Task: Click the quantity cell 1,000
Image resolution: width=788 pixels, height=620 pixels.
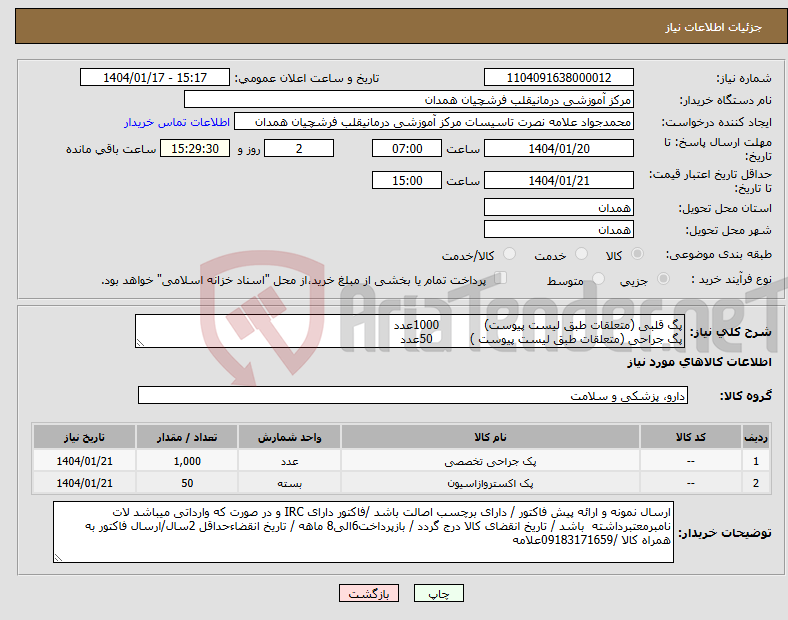Action: [x=187, y=461]
